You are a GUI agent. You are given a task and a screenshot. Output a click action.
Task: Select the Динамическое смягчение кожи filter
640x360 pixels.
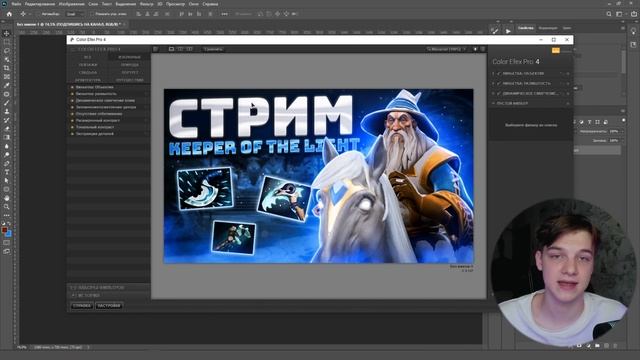coord(105,100)
